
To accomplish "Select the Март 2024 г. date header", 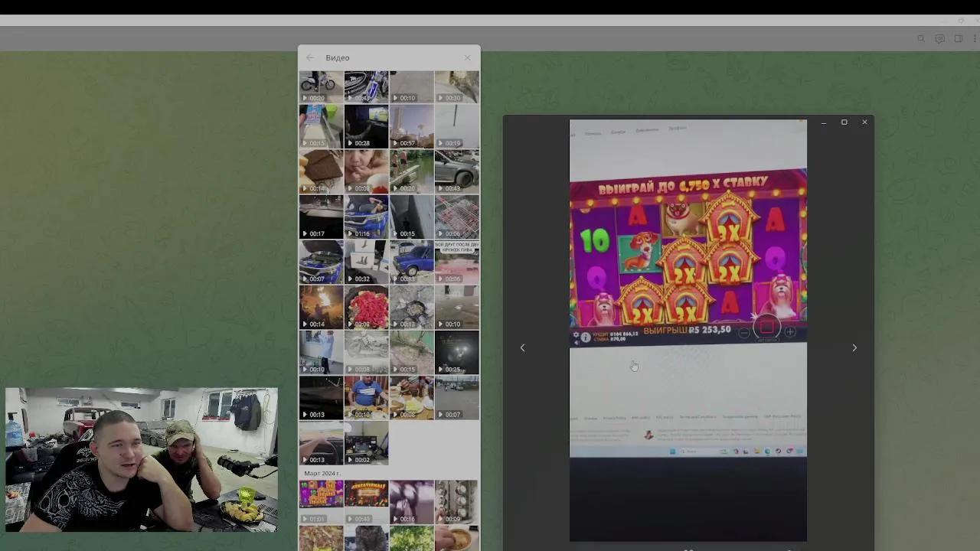I will pyautogui.click(x=322, y=473).
